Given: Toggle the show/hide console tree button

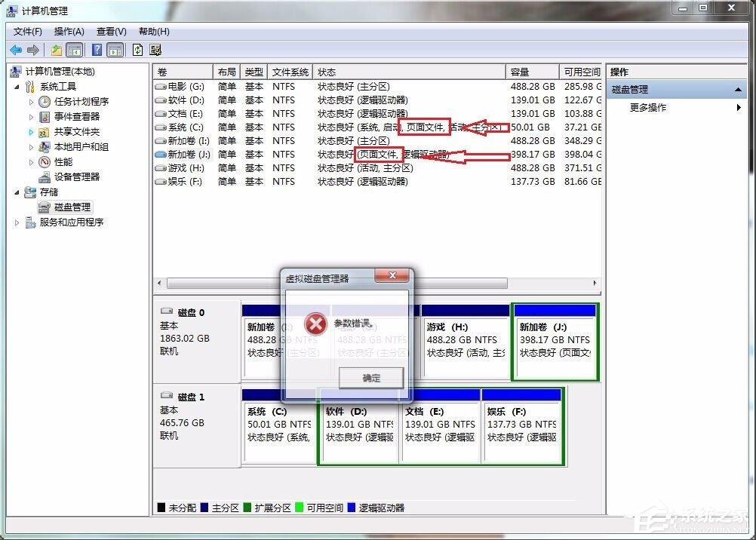Looking at the screenshot, I should pyautogui.click(x=75, y=50).
